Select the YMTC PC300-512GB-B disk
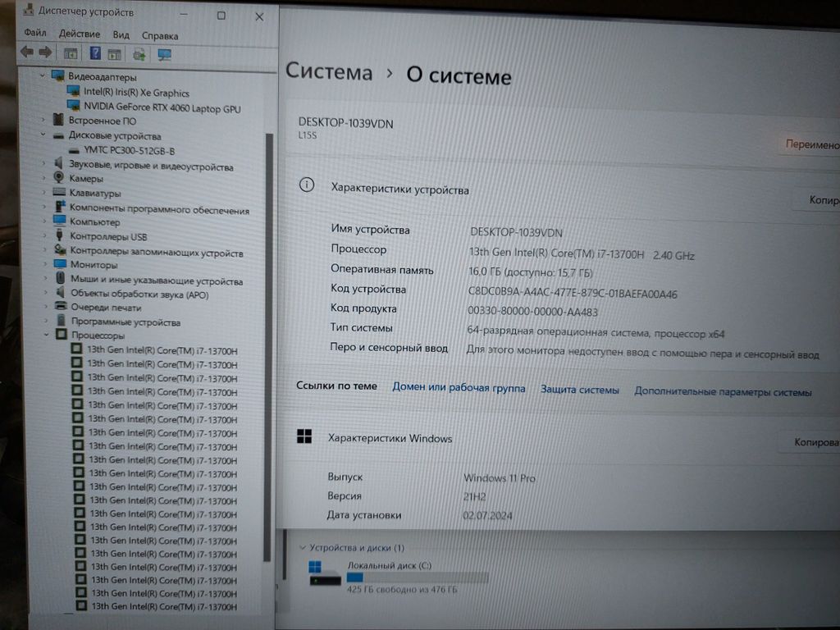 click(x=129, y=151)
